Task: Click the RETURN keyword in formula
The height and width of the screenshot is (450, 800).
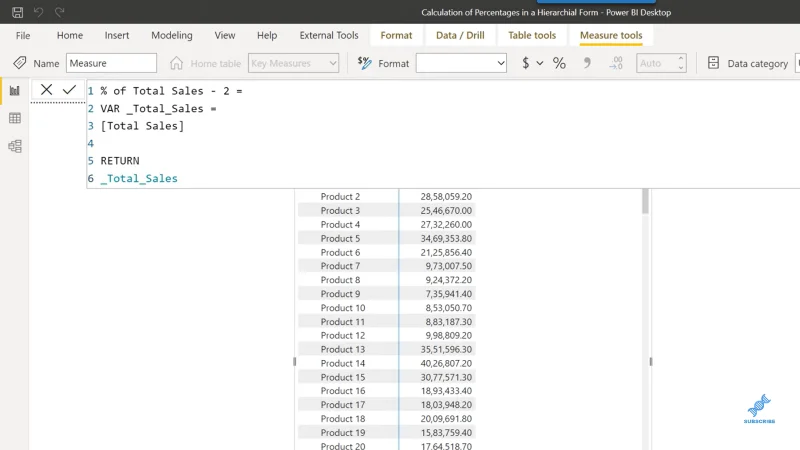Action: tap(120, 161)
